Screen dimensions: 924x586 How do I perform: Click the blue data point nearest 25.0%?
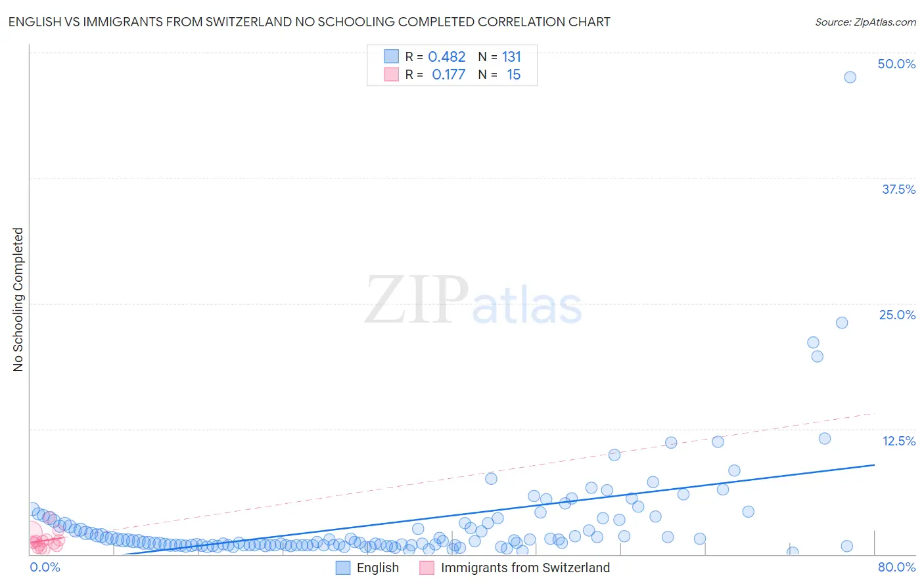coord(842,323)
